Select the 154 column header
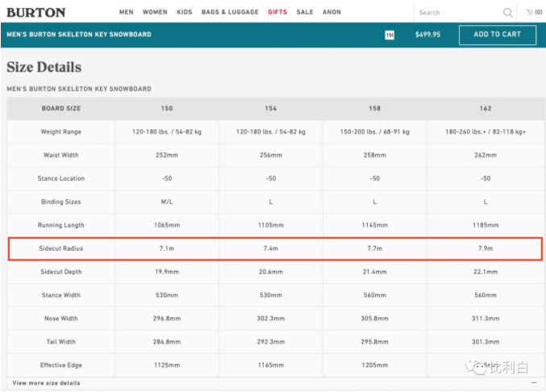 [x=270, y=108]
